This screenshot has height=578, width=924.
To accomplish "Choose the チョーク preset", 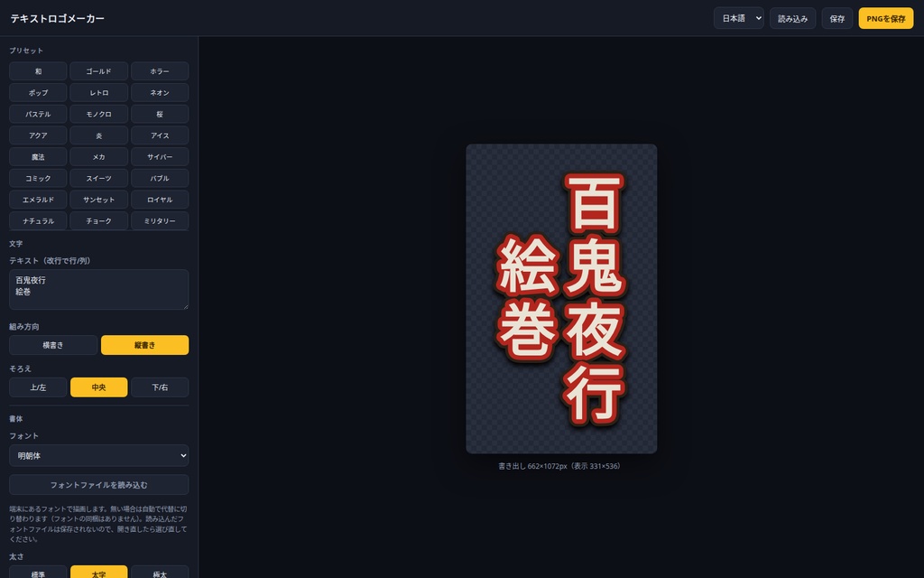I will coord(99,221).
